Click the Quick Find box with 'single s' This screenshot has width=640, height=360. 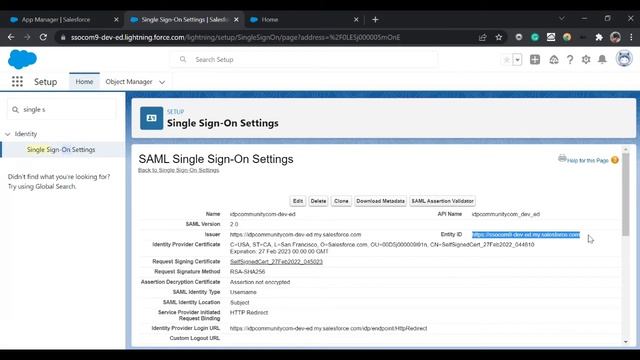[62, 109]
